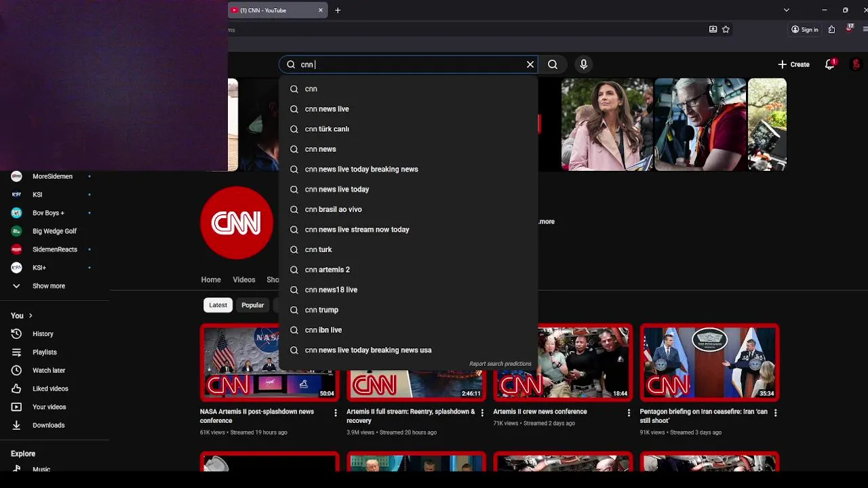The image size is (868, 488).
Task: Open Playlists in sidebar
Action: click(45, 352)
